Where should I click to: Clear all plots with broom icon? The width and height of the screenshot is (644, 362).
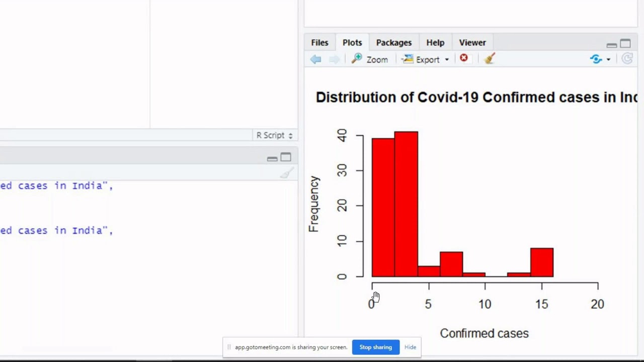coord(490,59)
